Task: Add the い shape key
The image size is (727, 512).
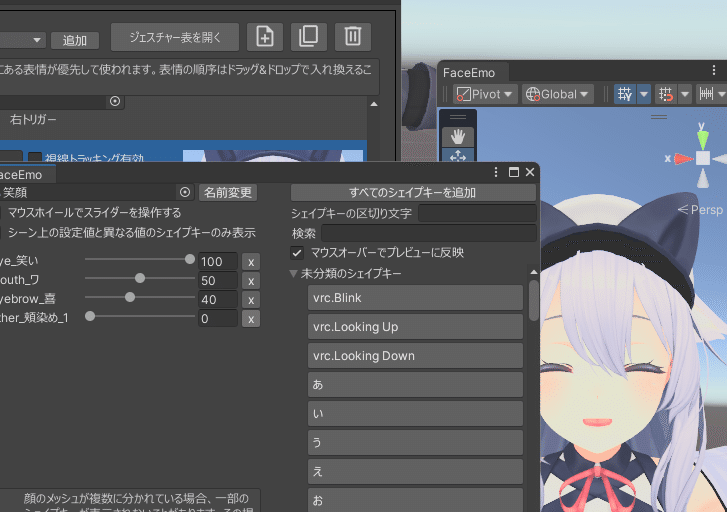Action: coord(415,413)
